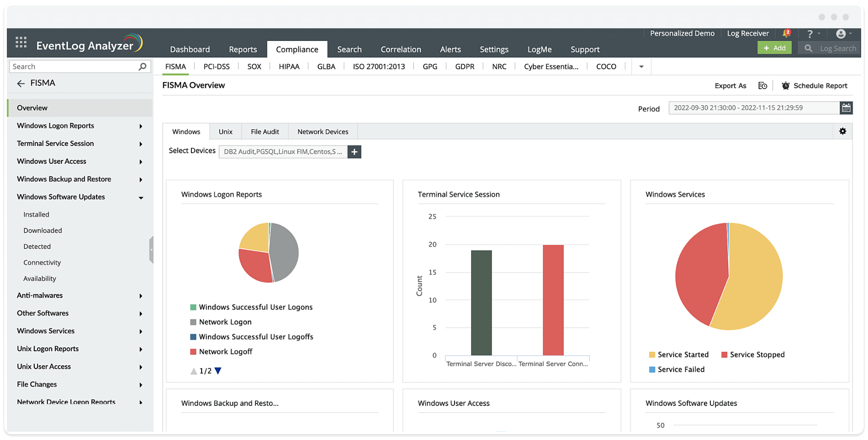
Task: Toggle Network Logoff legend entry
Action: pyautogui.click(x=221, y=352)
